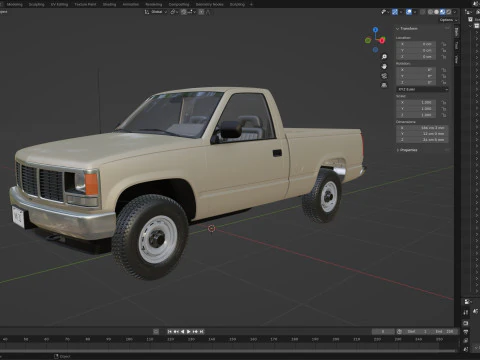Click the Dimensions X field
Image resolution: width=480 pixels, height=360 pixels.
(422, 128)
